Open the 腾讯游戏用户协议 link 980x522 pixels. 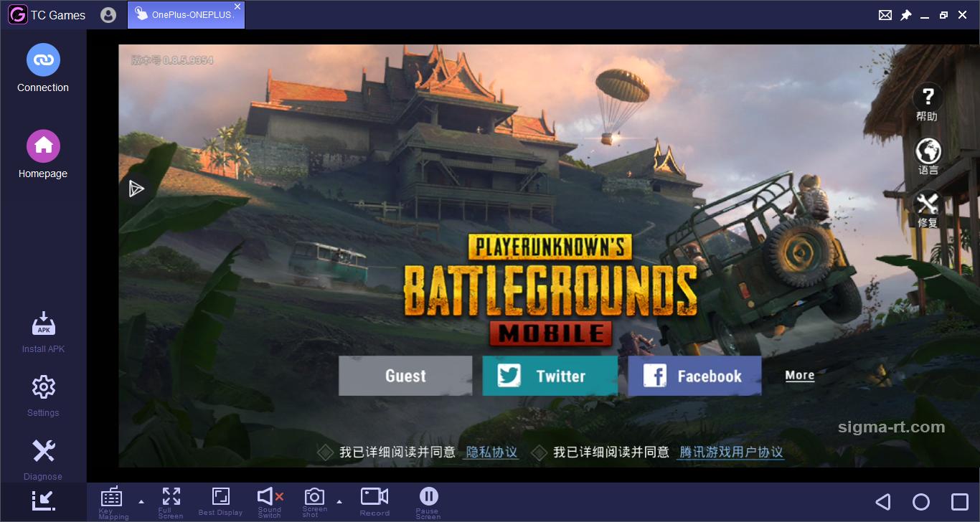pos(731,452)
